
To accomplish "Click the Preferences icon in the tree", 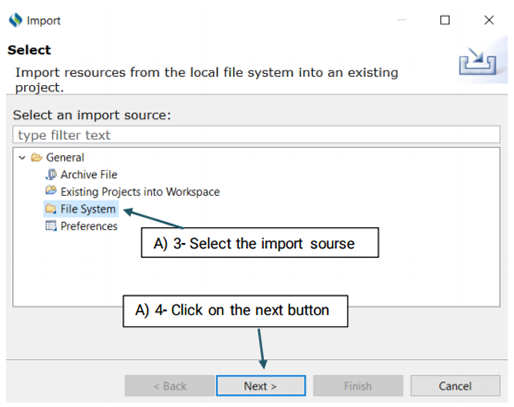I will tap(51, 226).
